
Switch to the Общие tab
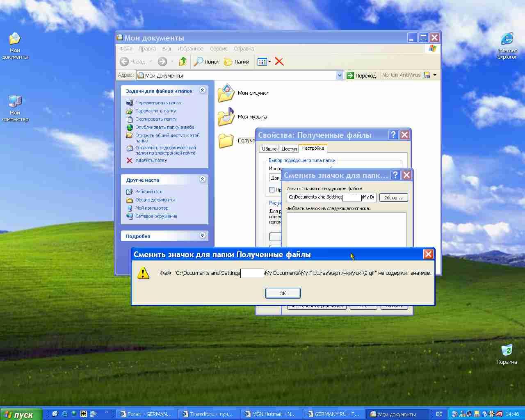coord(269,149)
